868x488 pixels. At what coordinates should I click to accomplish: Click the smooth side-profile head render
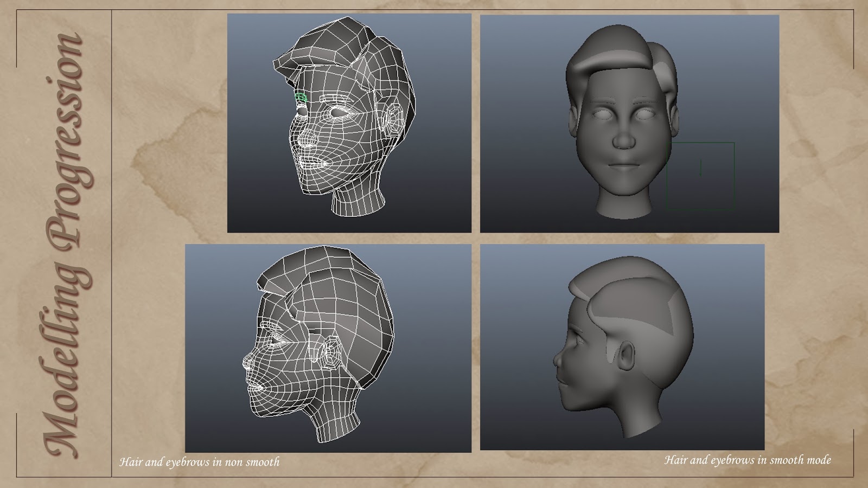coord(622,347)
